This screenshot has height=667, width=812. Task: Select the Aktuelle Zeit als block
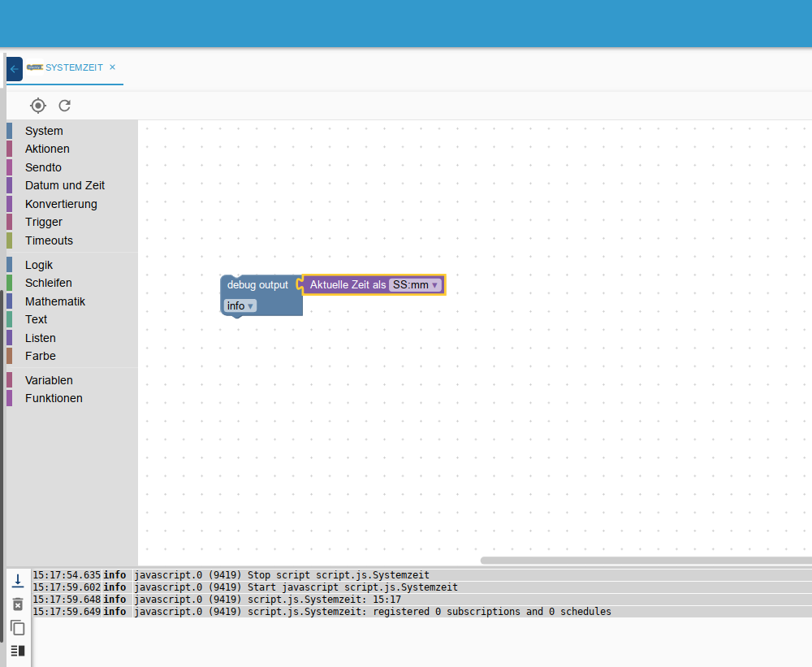(346, 285)
